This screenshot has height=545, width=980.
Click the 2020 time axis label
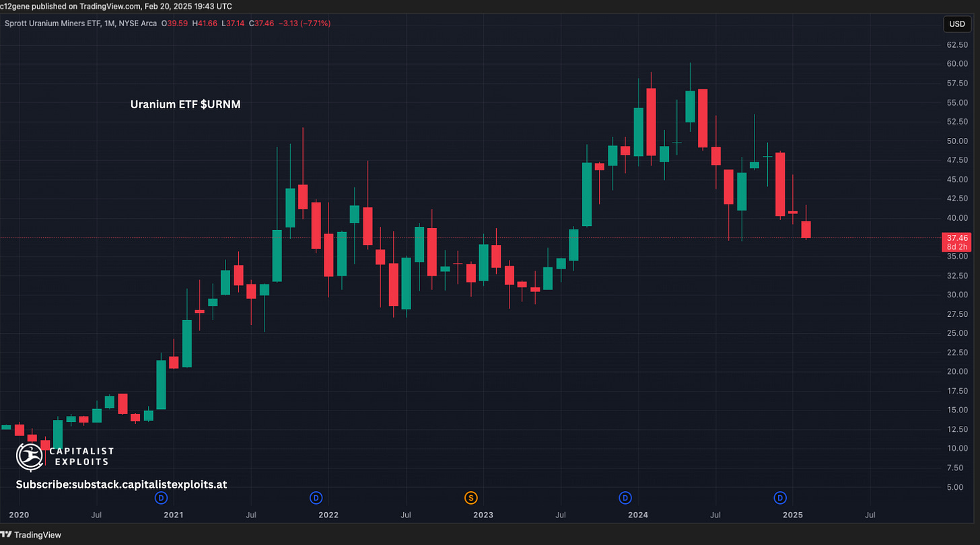coord(19,515)
